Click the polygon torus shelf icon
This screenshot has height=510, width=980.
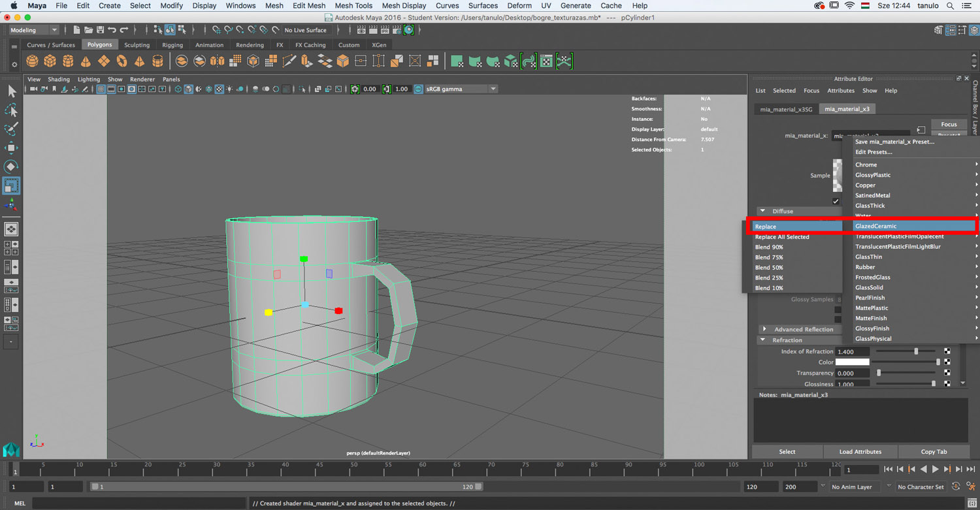pos(122,61)
